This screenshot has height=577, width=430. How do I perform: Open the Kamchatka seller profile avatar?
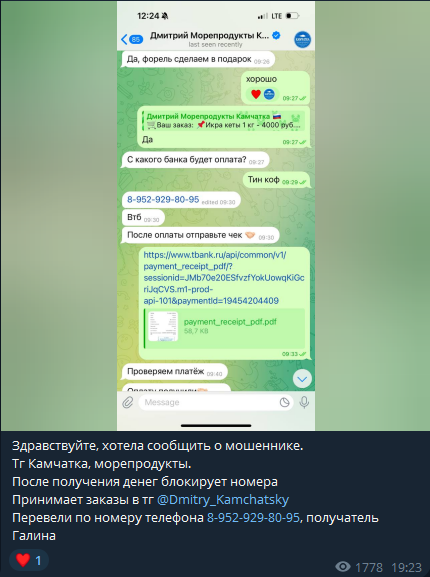tap(302, 40)
